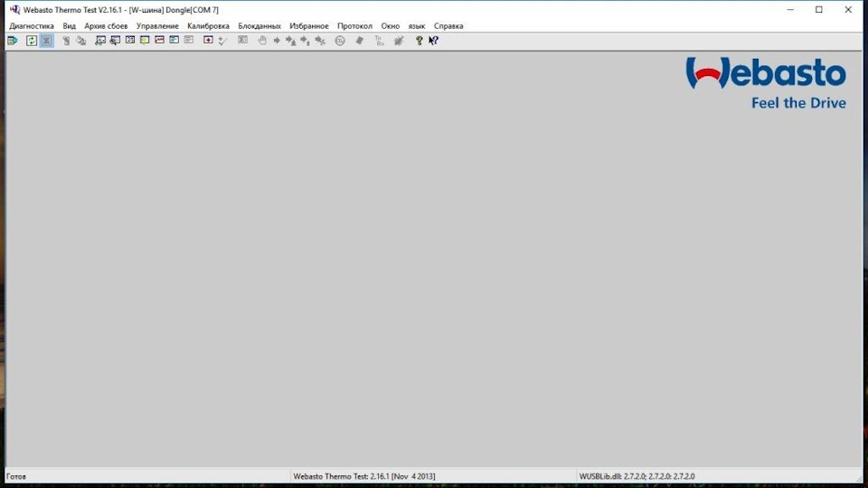Image resolution: width=868 pixels, height=488 pixels.
Task: Click the gray splat toolbar icon
Action: tap(399, 41)
